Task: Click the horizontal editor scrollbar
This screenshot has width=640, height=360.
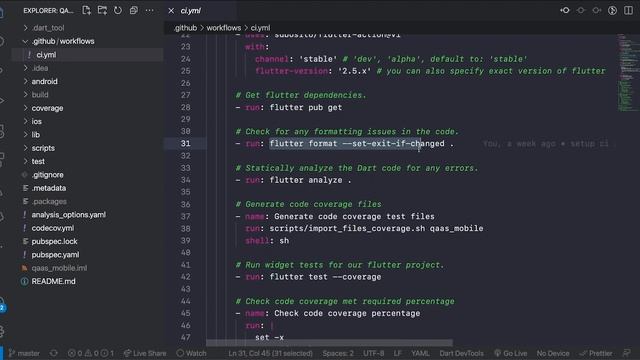Action: coord(329,342)
